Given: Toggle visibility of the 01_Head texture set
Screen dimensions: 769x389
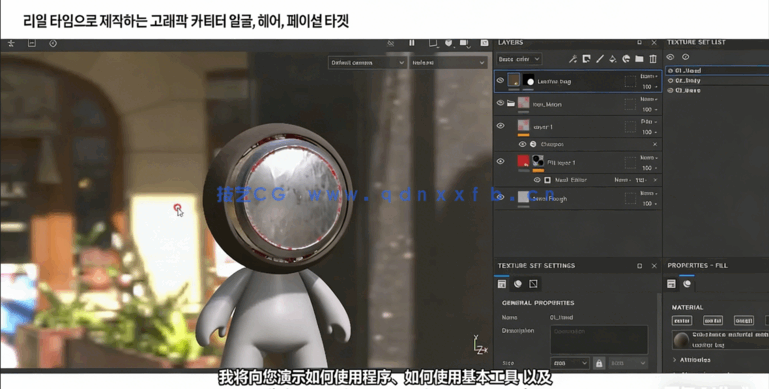Looking at the screenshot, I should point(670,71).
